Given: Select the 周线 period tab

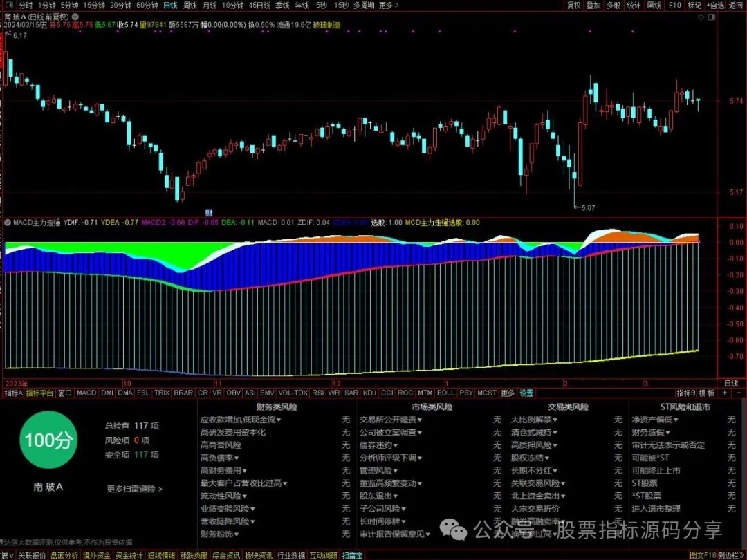Looking at the screenshot, I should (x=190, y=6).
